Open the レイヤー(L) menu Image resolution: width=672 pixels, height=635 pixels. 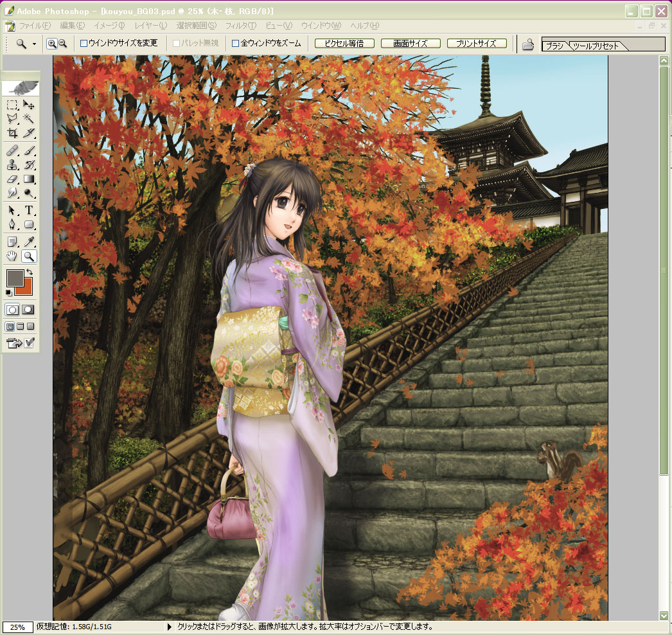click(150, 26)
